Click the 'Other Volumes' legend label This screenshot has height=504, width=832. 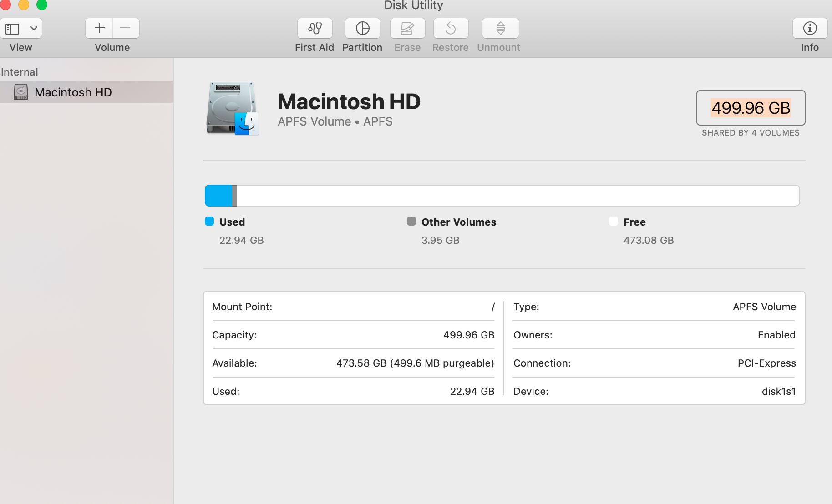click(x=459, y=222)
